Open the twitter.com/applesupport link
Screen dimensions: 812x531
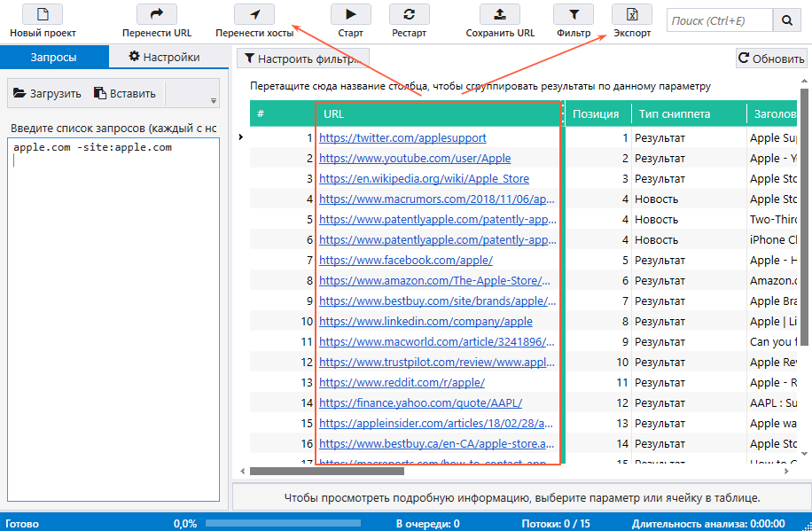402,138
